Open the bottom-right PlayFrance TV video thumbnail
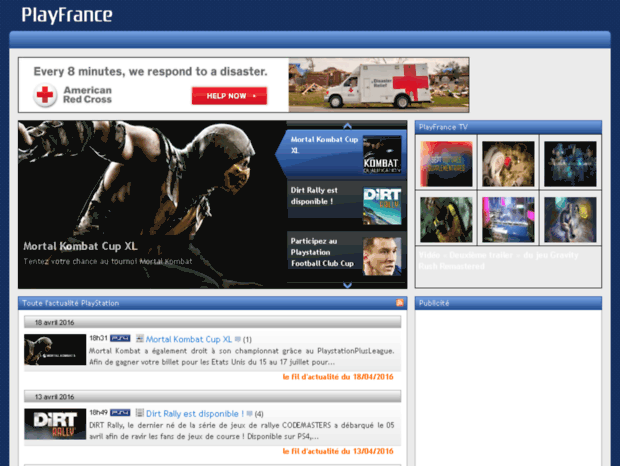Viewport: 620px width, 466px height. tap(570, 219)
